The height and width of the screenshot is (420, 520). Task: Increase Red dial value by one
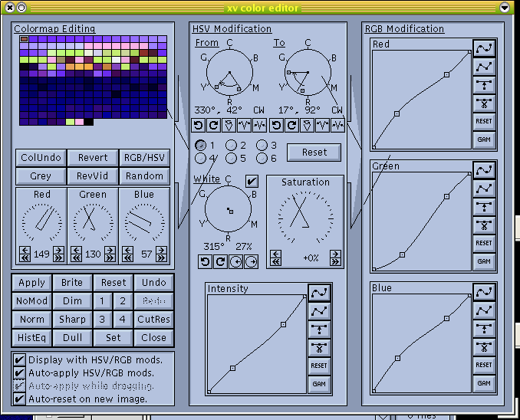[x=59, y=250]
